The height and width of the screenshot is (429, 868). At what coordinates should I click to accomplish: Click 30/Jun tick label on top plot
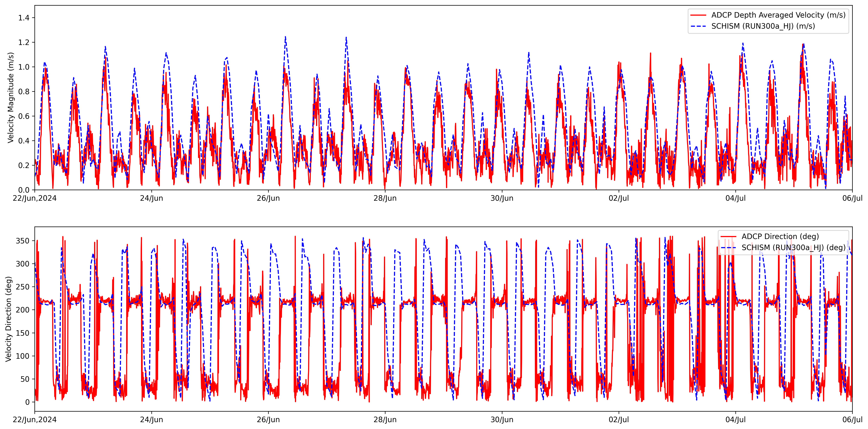[x=502, y=198]
